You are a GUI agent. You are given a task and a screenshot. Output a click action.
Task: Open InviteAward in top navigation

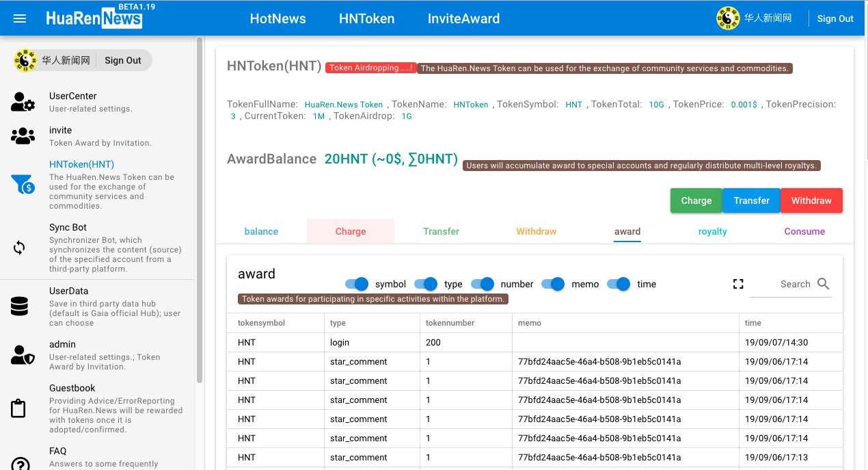click(x=463, y=18)
